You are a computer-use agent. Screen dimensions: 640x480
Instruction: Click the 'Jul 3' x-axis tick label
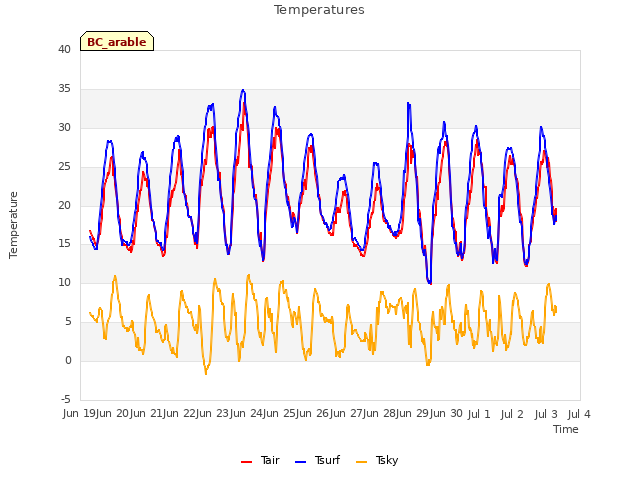point(546,414)
